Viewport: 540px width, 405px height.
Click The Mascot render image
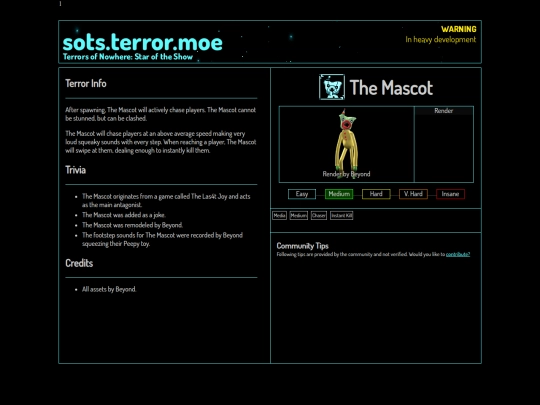tap(346, 144)
